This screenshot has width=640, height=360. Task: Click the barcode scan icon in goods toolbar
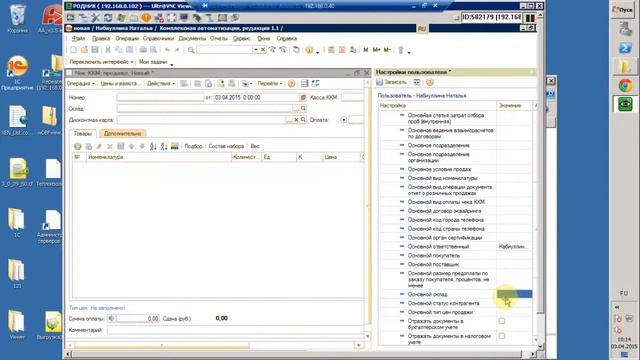pyautogui.click(x=175, y=146)
